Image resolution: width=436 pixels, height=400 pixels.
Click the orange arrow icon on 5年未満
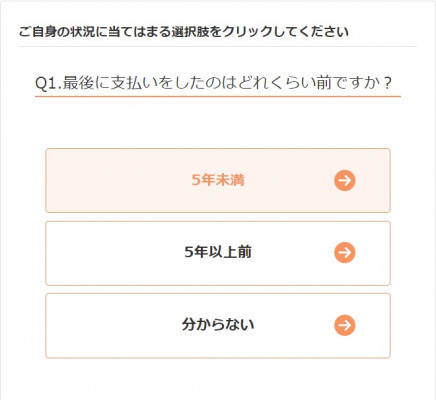pyautogui.click(x=345, y=180)
